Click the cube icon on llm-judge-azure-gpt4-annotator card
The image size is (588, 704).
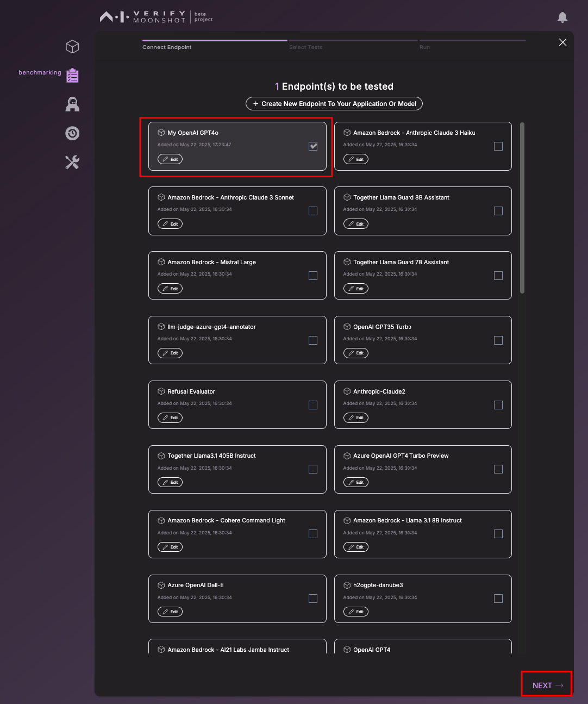(161, 327)
